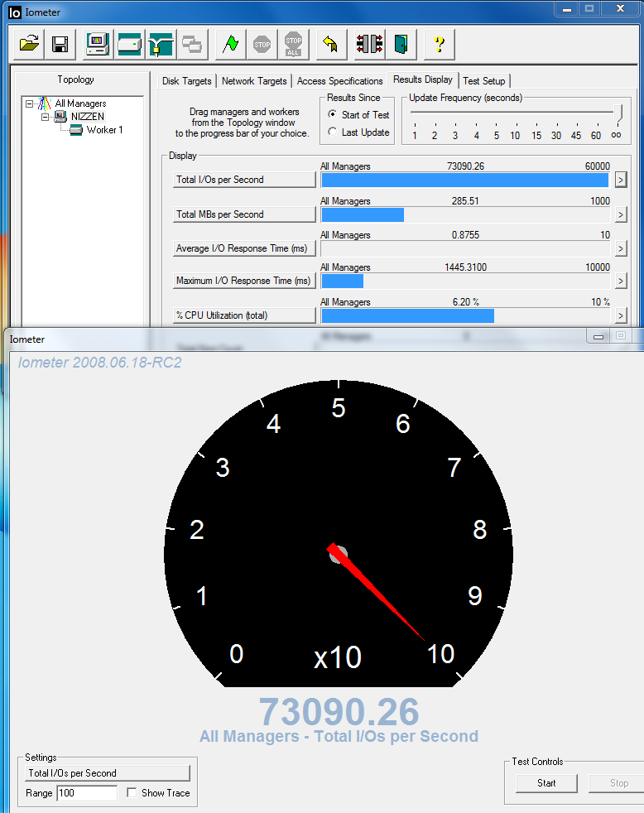Screen dimensions: 644x813
Task: Select All Managers icon in topology
Action: coord(45,103)
